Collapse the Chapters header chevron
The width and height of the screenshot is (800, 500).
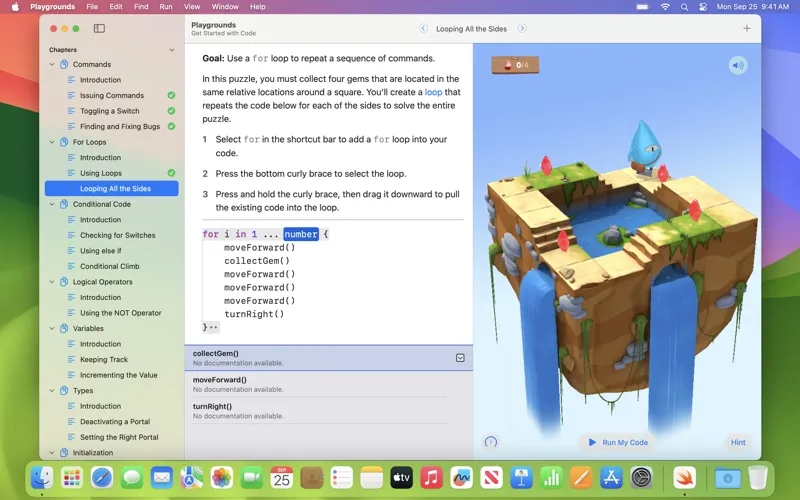pyautogui.click(x=171, y=50)
